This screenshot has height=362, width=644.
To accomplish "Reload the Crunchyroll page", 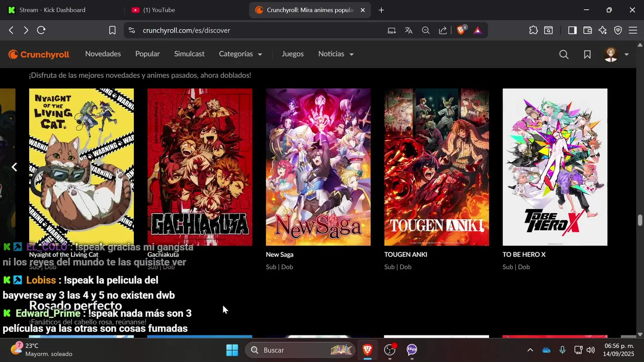I will pos(42,30).
